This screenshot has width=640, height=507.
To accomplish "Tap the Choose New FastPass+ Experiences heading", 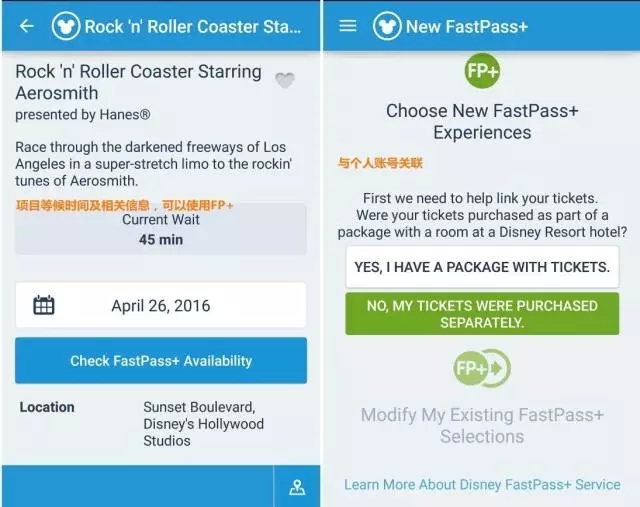I will pos(482,122).
